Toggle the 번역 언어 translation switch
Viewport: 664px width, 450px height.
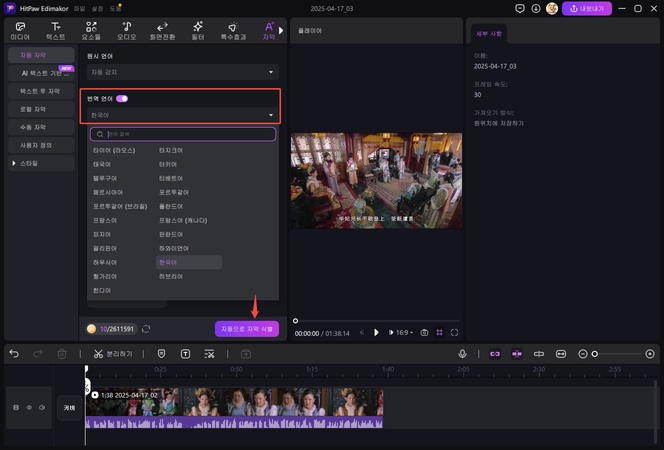pos(122,99)
